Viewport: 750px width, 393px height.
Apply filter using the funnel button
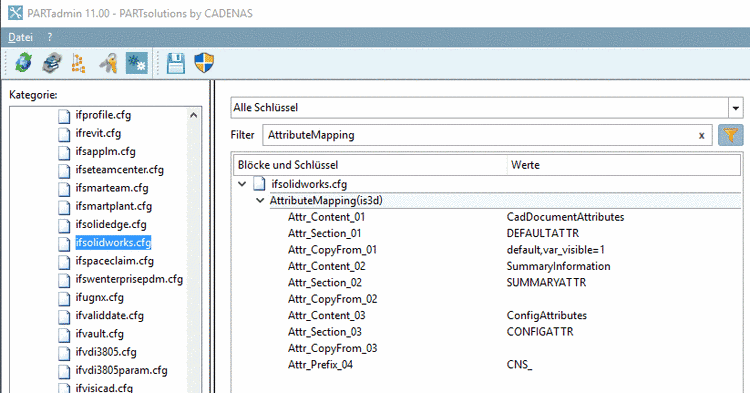(x=730, y=135)
